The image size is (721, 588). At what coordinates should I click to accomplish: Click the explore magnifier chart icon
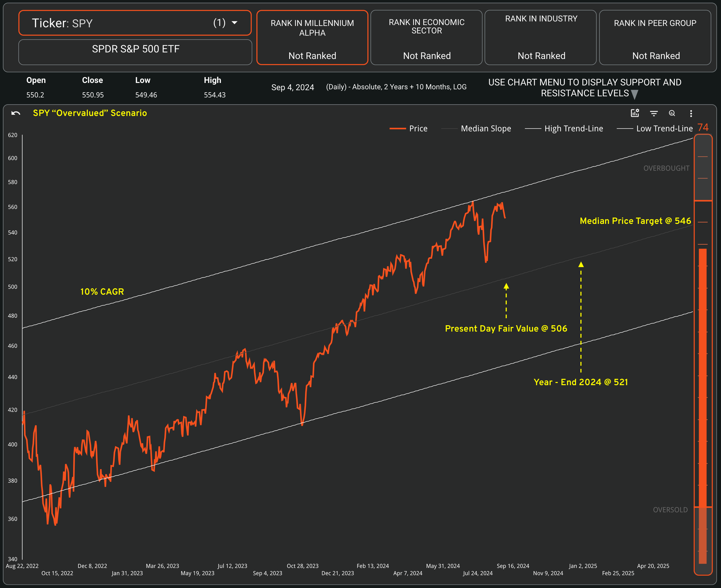click(672, 113)
